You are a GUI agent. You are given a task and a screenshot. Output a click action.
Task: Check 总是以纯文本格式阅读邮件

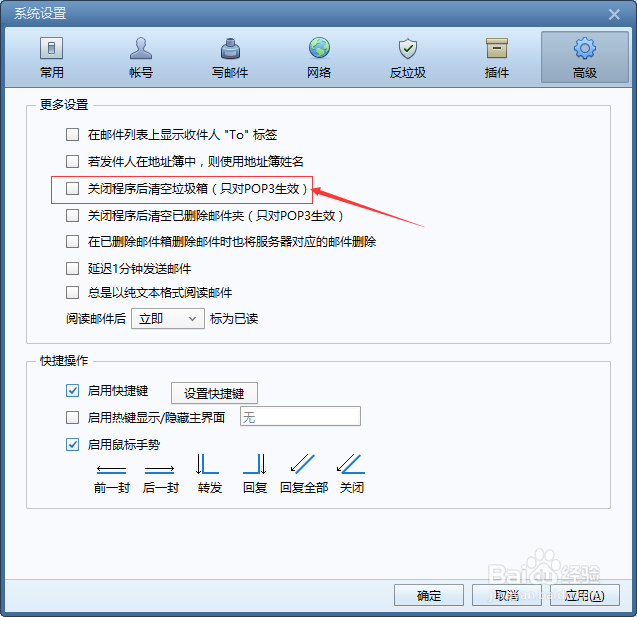pos(72,292)
